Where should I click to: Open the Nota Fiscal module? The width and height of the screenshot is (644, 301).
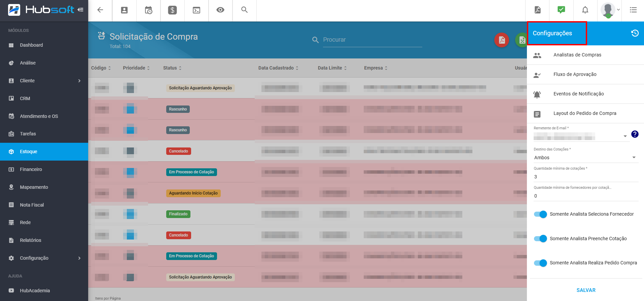(x=44, y=205)
